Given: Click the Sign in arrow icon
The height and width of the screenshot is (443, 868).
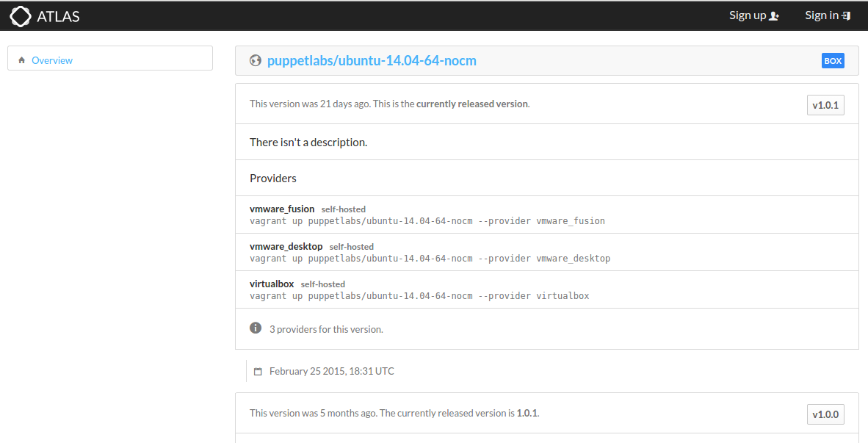Looking at the screenshot, I should [x=846, y=16].
